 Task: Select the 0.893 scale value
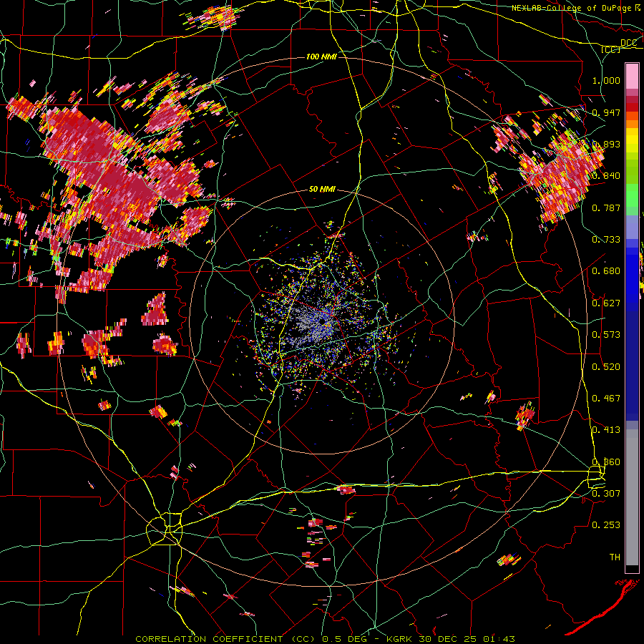(x=606, y=144)
